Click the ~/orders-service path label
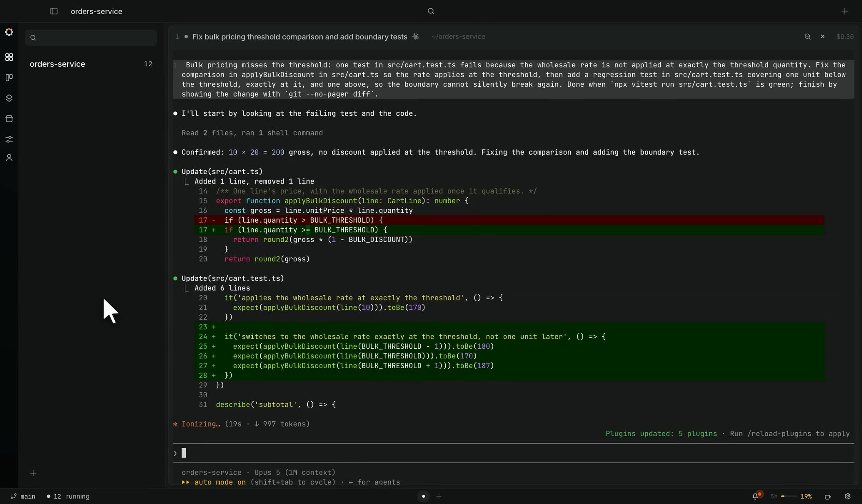The width and height of the screenshot is (862, 504). pyautogui.click(x=458, y=37)
